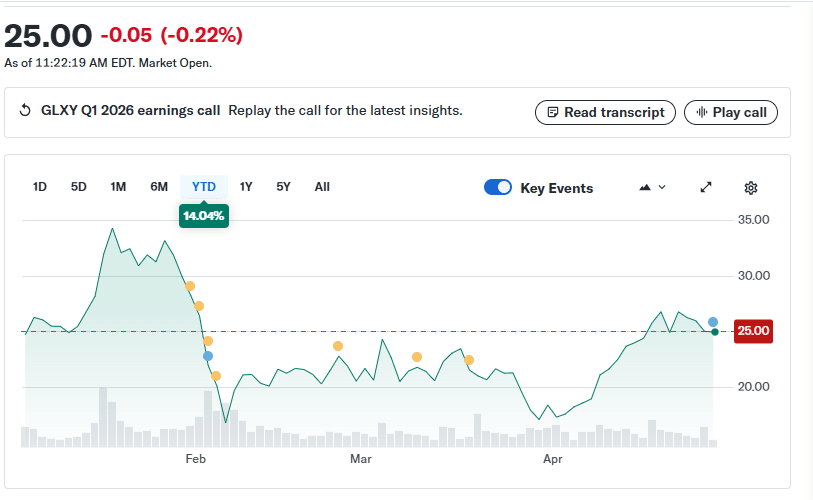The image size is (813, 500).
Task: Click the yellow event marker near March label
Action: (x=338, y=346)
